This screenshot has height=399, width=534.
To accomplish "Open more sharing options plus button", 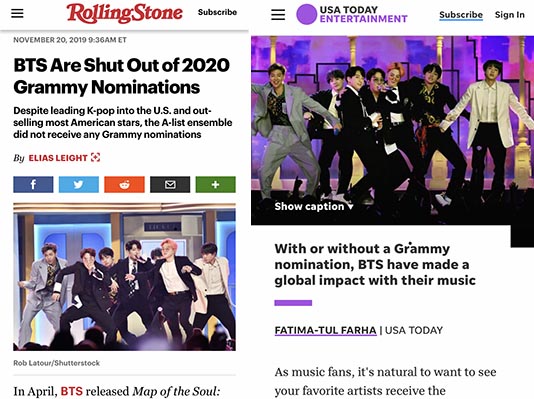I will [x=216, y=185].
